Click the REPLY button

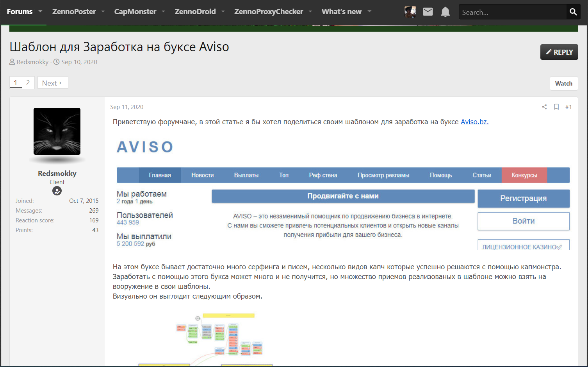point(559,52)
